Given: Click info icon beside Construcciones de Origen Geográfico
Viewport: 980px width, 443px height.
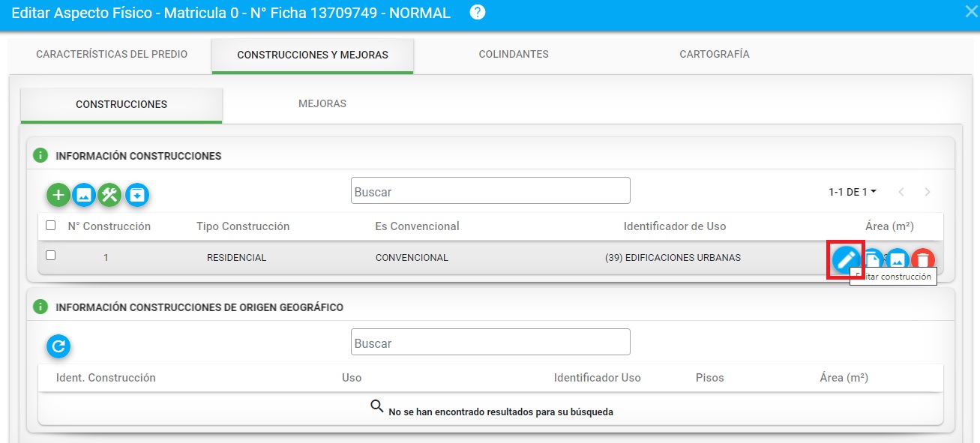Looking at the screenshot, I should point(40,307).
